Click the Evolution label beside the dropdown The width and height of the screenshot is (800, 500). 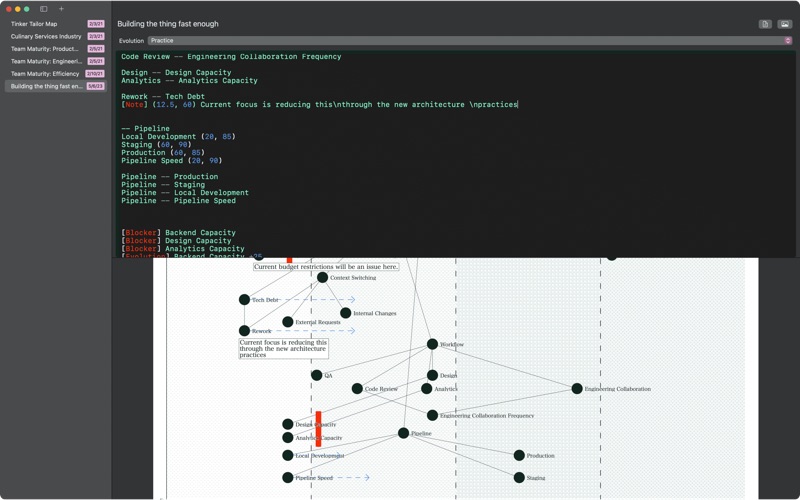pos(131,41)
